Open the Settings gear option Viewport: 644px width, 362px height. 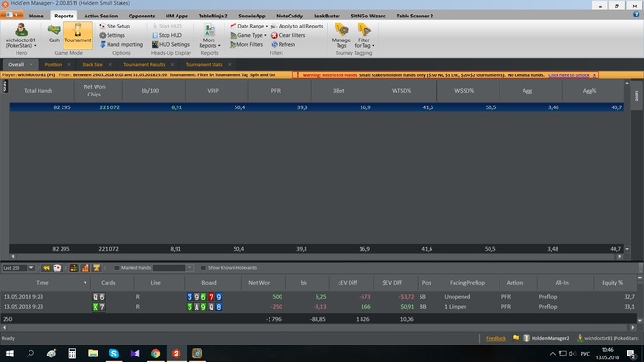(x=112, y=35)
